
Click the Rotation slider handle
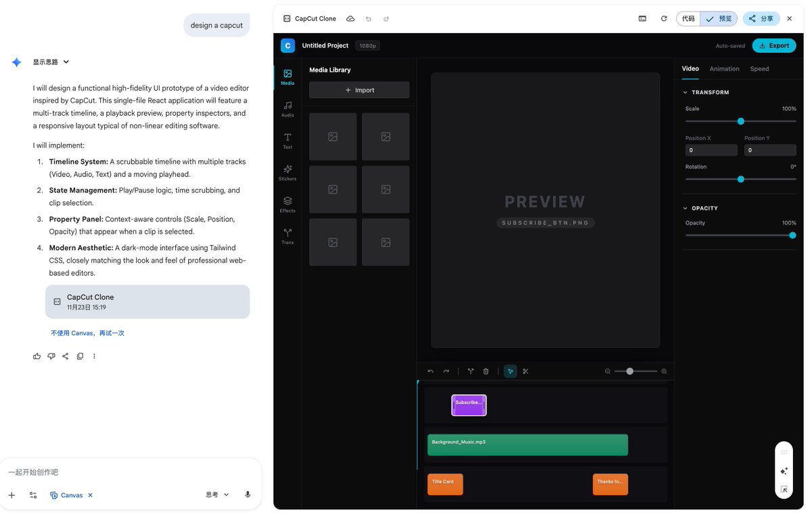pos(741,179)
